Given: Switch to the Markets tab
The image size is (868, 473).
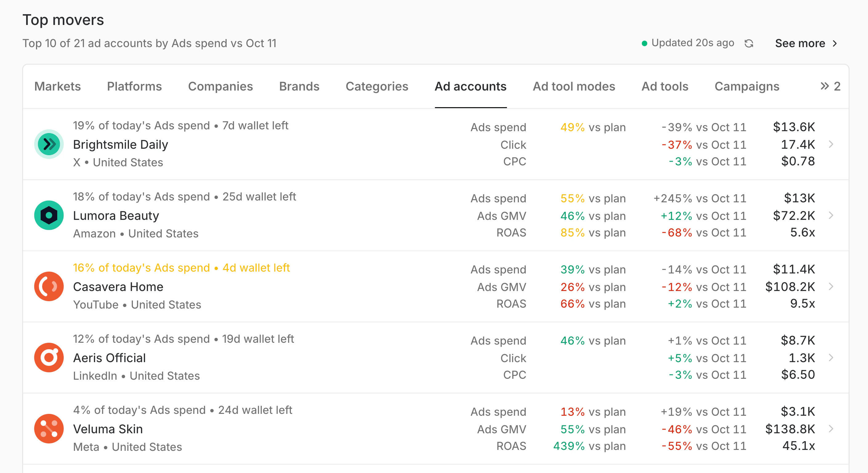Looking at the screenshot, I should (58, 87).
